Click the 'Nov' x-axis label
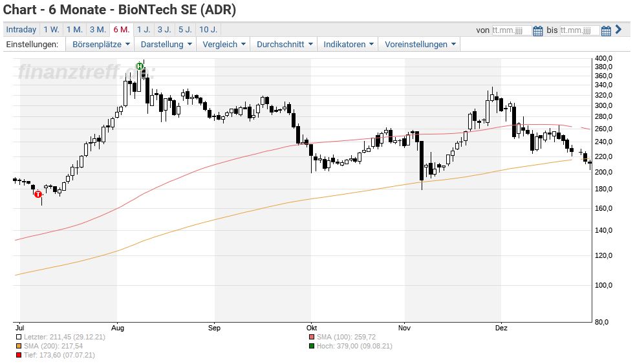 [x=404, y=328]
